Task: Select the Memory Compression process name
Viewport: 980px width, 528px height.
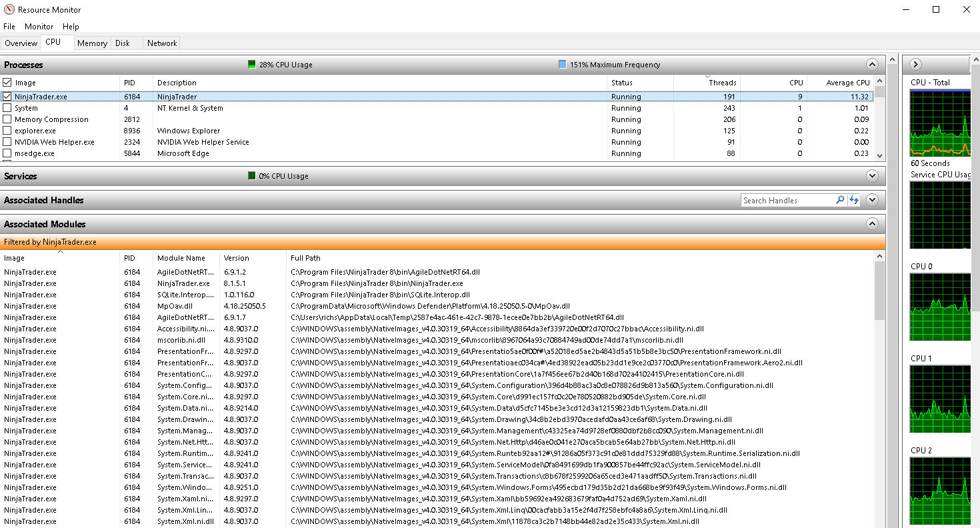Action: [x=51, y=119]
